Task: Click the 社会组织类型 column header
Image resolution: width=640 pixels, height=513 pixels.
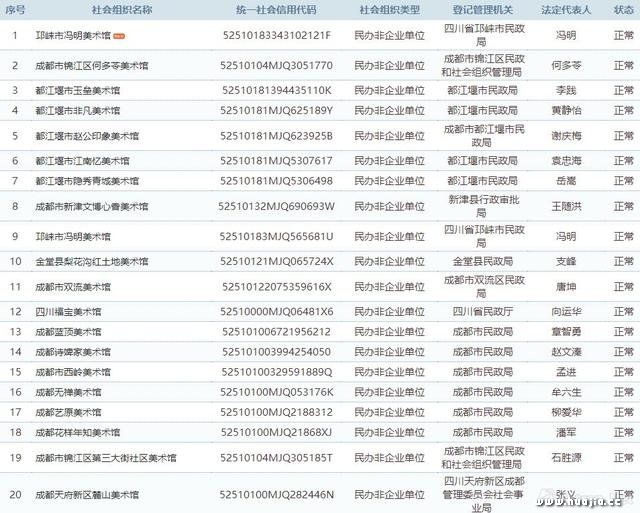Action: coord(389,9)
